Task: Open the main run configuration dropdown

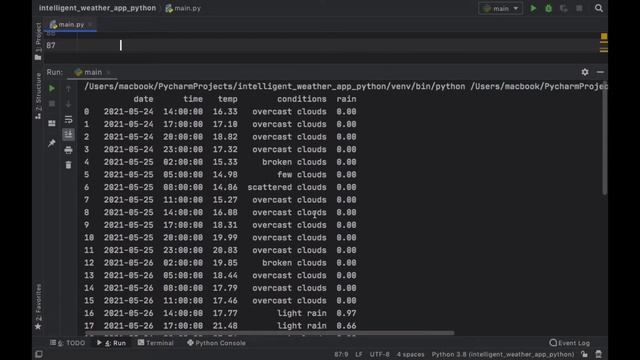Action: point(500,8)
